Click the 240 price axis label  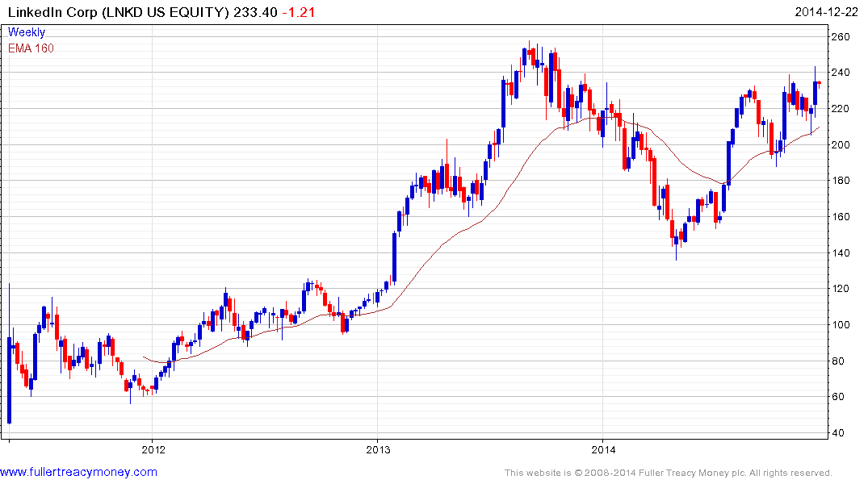point(841,73)
